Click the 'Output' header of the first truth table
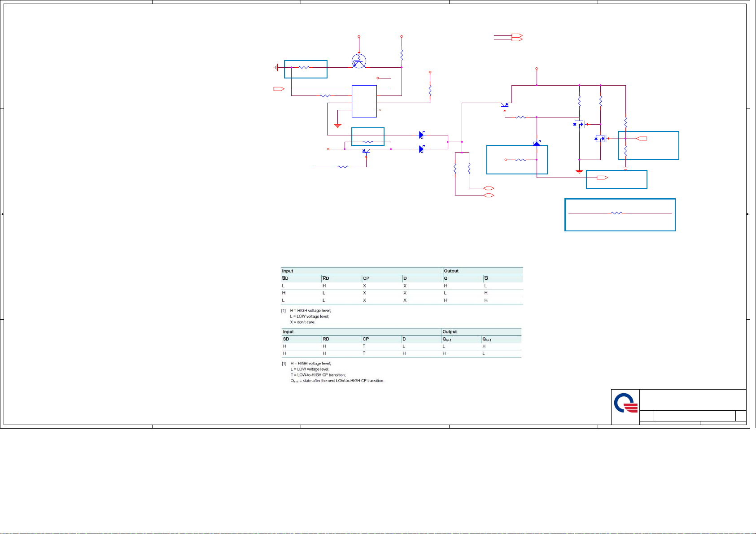 coord(451,271)
